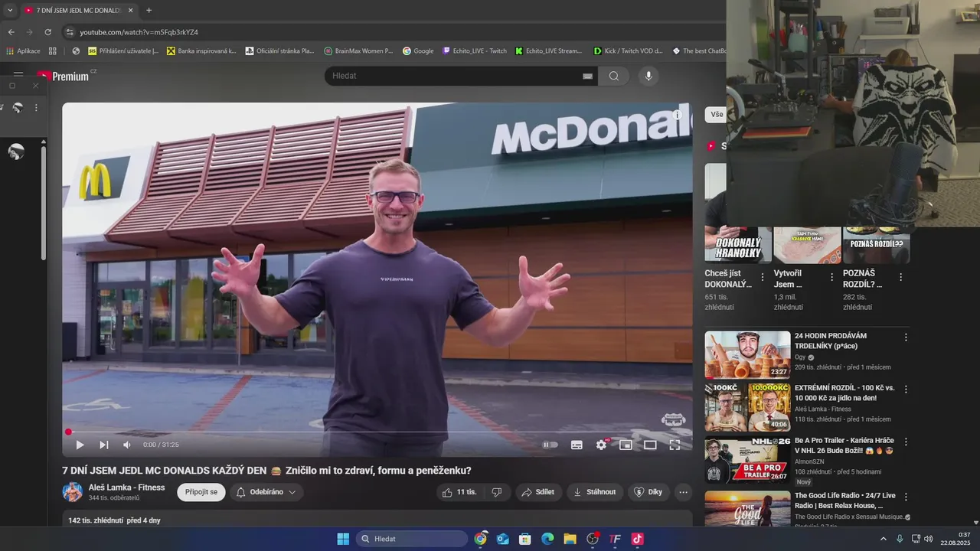Open Chrome from the taskbar
The height and width of the screenshot is (551, 980).
tap(480, 539)
